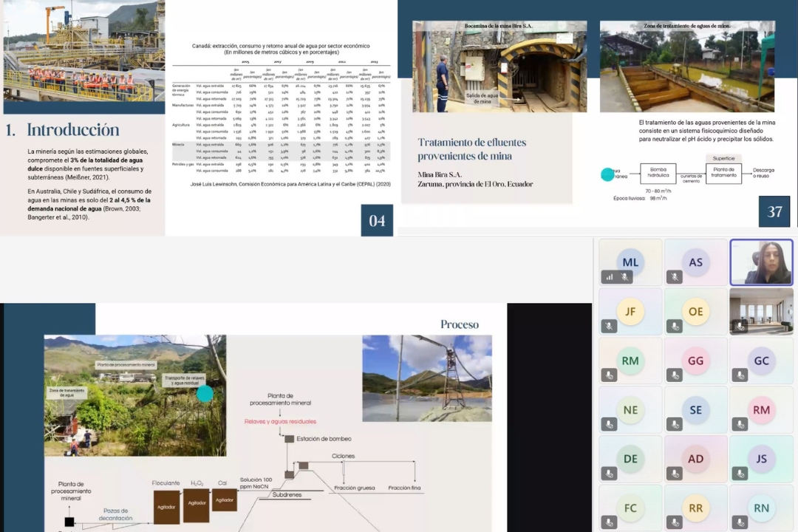
Task: Select the AS participant avatar
Action: (696, 262)
